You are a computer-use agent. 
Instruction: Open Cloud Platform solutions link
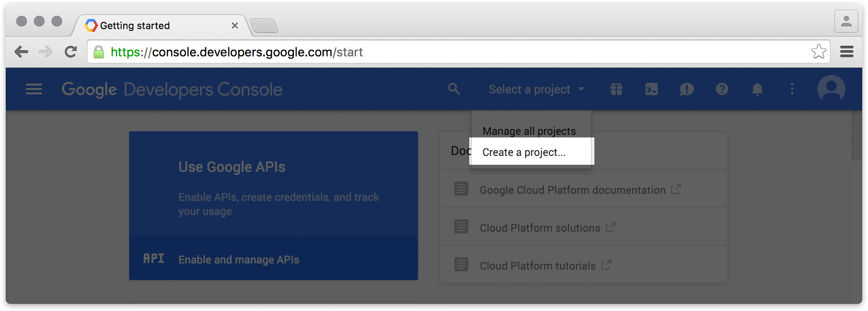tap(540, 228)
